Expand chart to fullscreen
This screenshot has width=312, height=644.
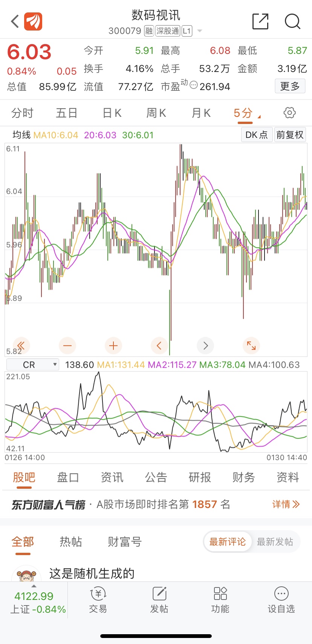(x=251, y=346)
